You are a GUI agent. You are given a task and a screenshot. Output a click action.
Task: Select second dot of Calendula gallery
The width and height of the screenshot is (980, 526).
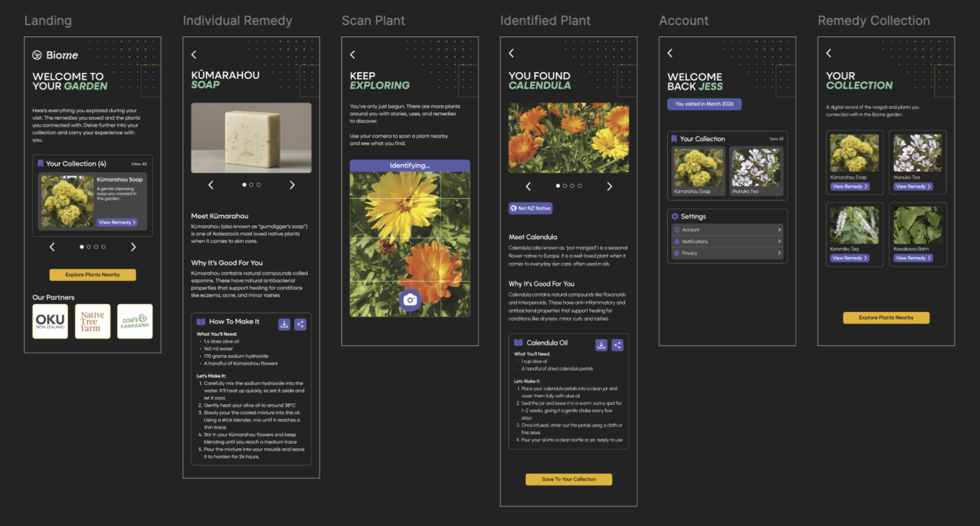point(565,186)
